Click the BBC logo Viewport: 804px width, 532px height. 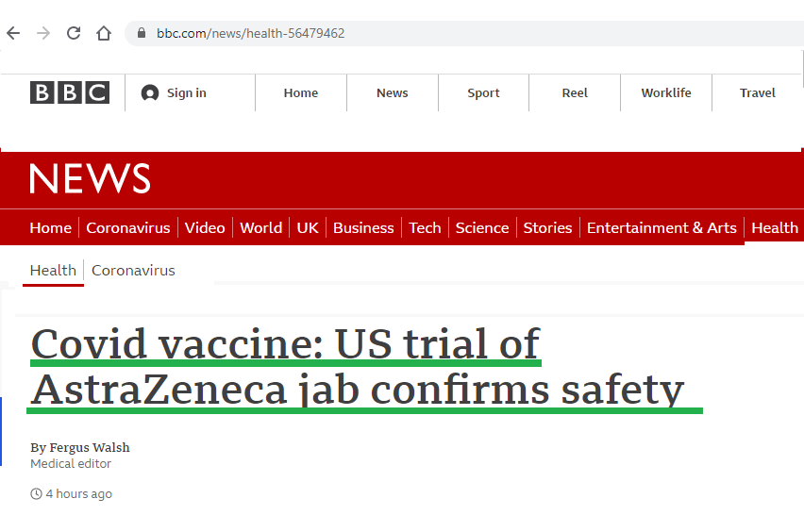pos(70,92)
